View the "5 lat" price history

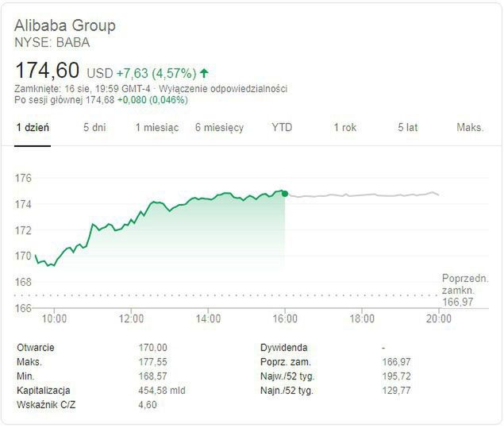[408, 128]
